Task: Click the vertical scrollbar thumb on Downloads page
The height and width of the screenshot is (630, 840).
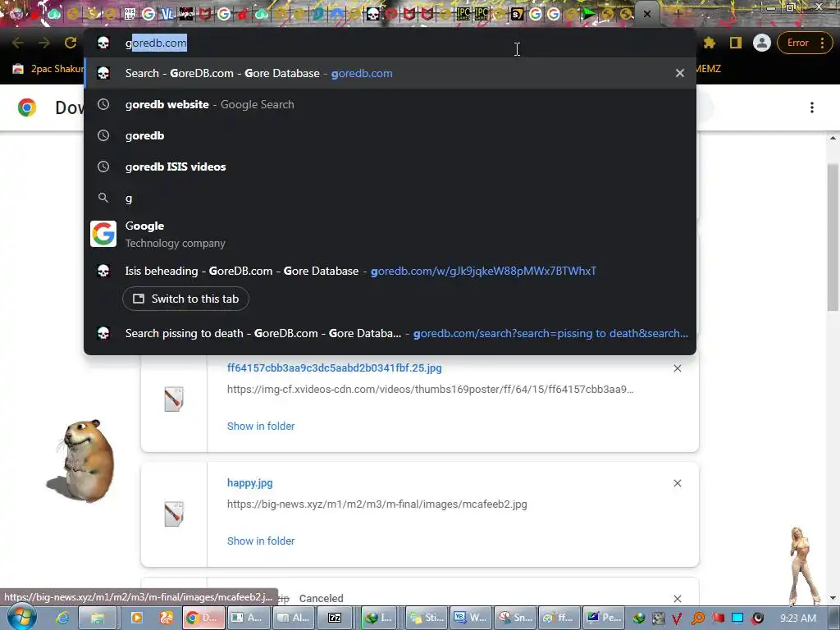Action: tap(833, 237)
